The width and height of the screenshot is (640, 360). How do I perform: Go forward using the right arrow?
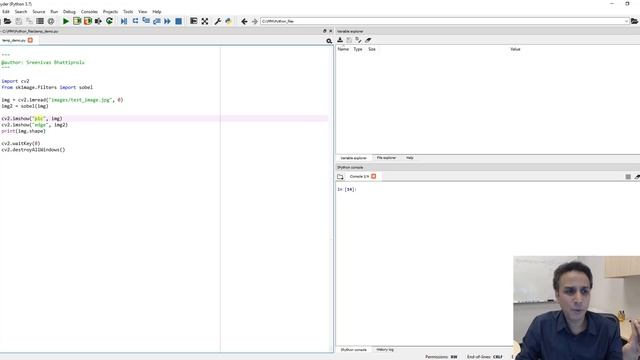(x=255, y=21)
